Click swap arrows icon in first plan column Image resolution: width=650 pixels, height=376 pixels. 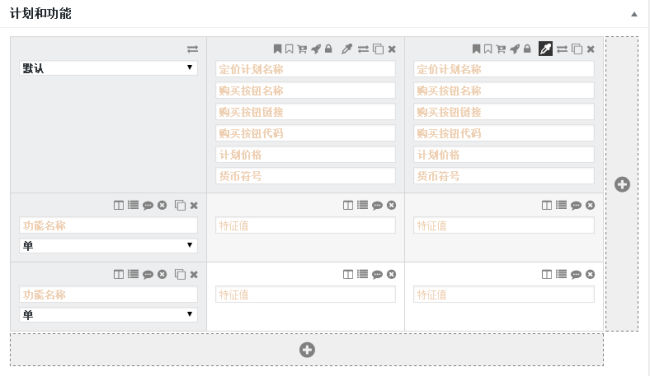(363, 49)
